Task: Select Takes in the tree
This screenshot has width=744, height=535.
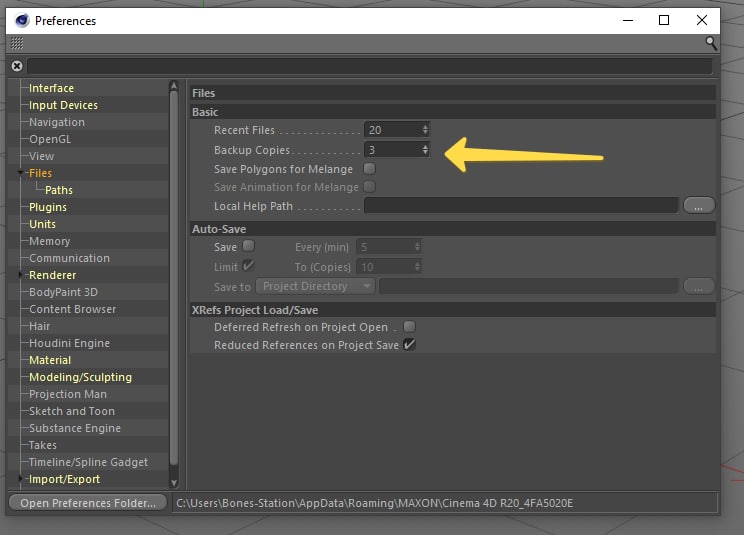Action: [43, 445]
